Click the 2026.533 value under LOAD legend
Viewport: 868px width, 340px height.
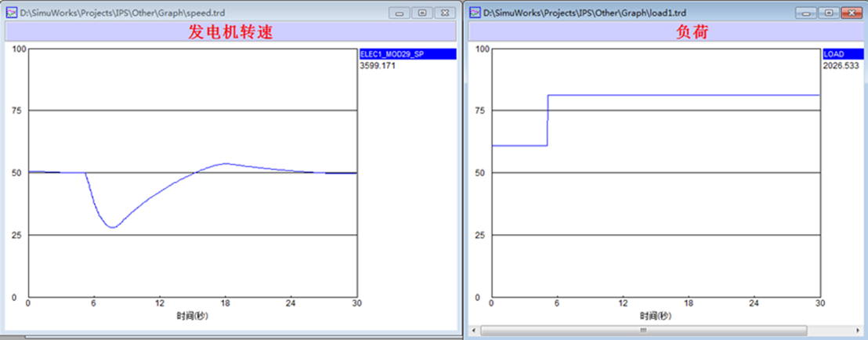[x=841, y=66]
